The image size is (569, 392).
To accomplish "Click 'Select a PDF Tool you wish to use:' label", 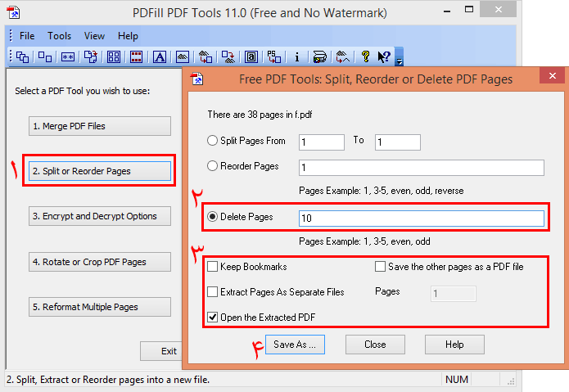I will tap(83, 91).
